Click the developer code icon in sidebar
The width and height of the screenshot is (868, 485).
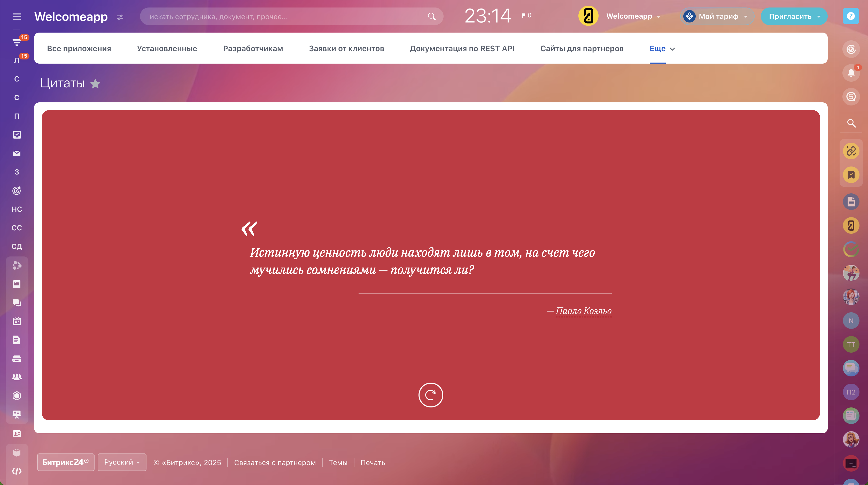[17, 471]
